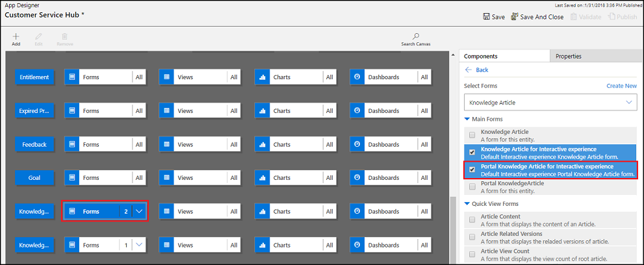This screenshot has height=265, width=644.
Task: Click the Publish icon
Action: (x=612, y=17)
